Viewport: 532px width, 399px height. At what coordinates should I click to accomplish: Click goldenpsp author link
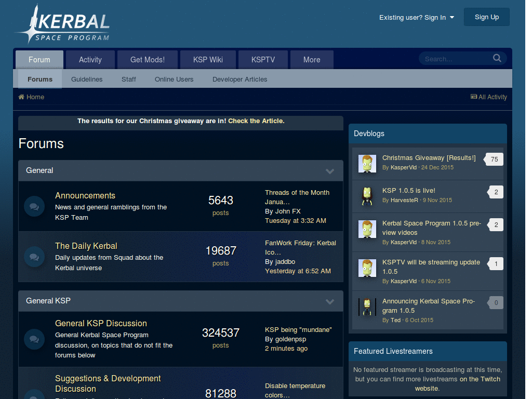[x=290, y=339]
